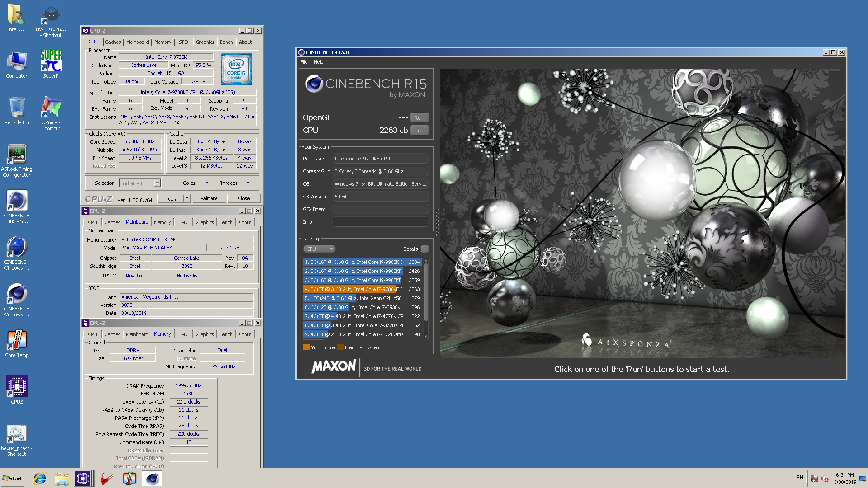This screenshot has height=488, width=868.
Task: Open the CPU ranking type dropdown
Action: tap(319, 249)
